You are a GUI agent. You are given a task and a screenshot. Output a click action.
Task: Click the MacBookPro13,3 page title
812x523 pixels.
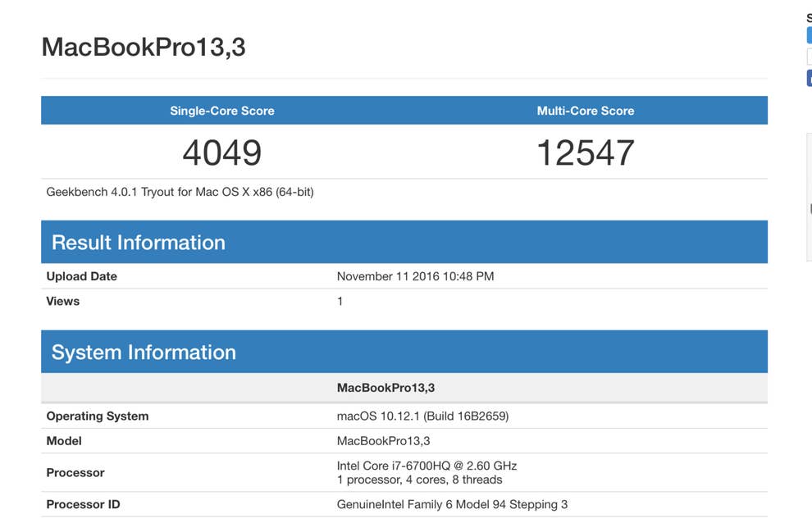[x=144, y=47]
